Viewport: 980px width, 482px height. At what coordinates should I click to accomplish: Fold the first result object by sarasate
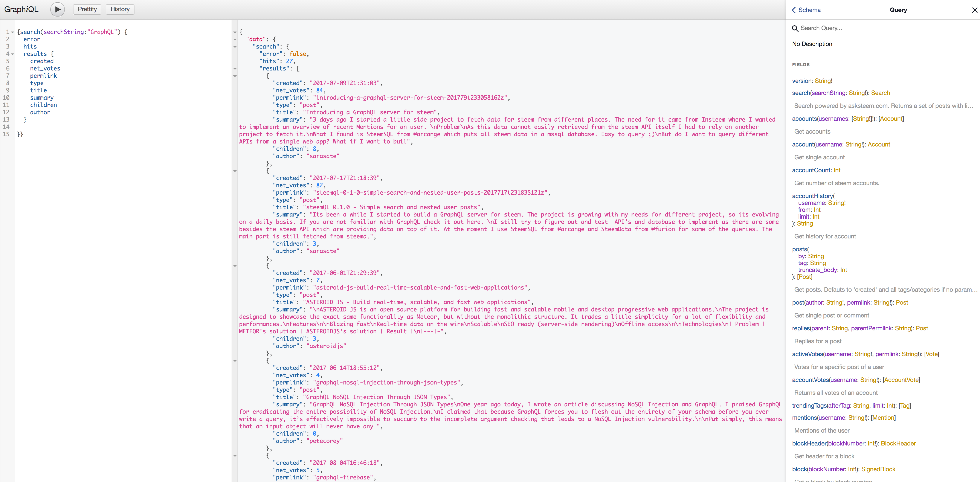pos(235,76)
